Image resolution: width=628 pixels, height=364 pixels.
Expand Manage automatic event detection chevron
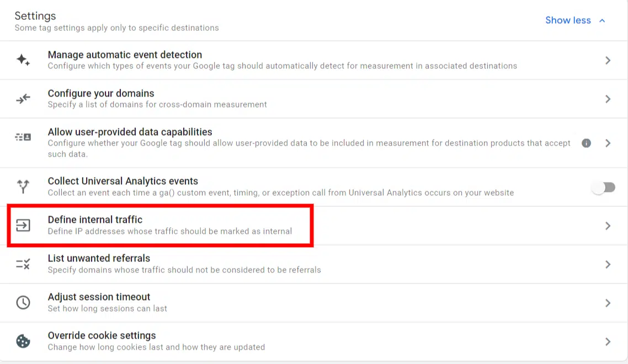(608, 60)
